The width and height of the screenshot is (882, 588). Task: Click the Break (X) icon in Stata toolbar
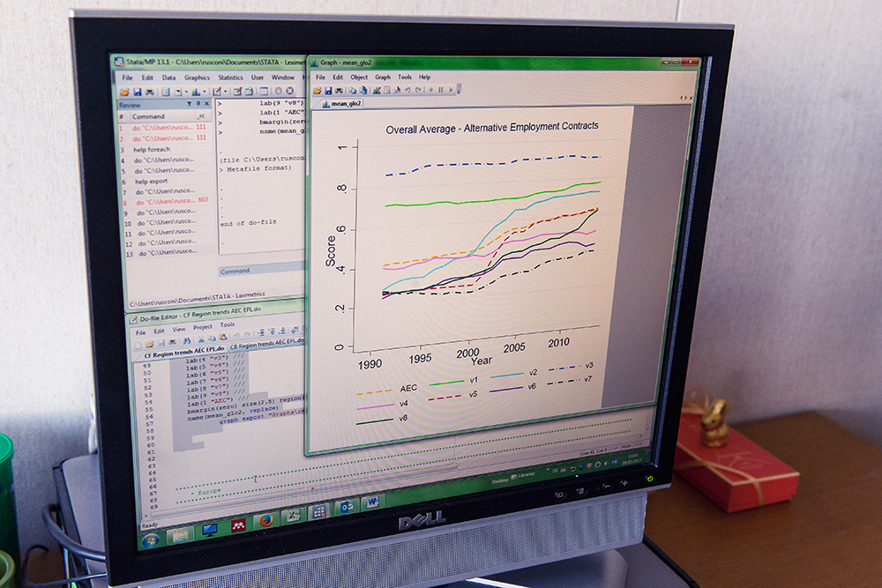click(289, 91)
